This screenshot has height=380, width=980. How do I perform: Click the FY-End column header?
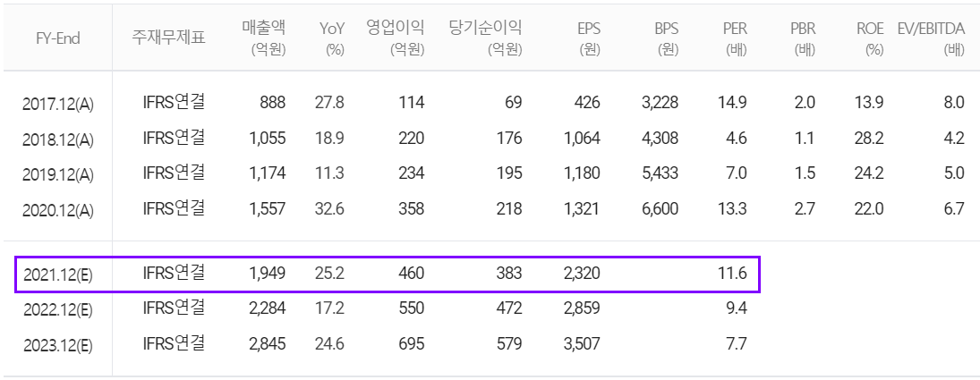point(57,38)
